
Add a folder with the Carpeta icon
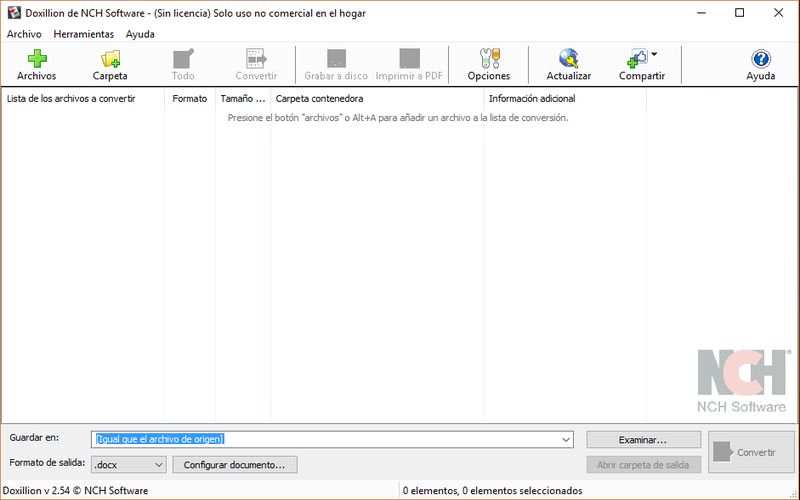coord(110,59)
